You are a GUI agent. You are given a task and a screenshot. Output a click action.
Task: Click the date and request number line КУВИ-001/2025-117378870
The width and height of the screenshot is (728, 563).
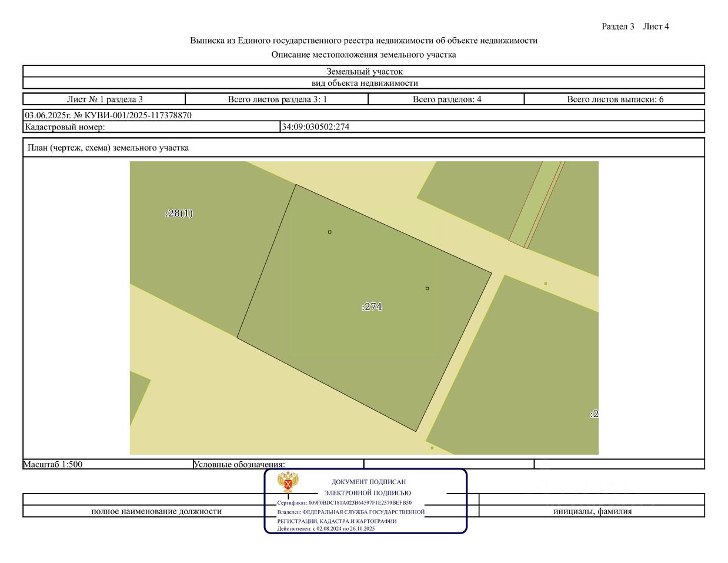click(108, 115)
